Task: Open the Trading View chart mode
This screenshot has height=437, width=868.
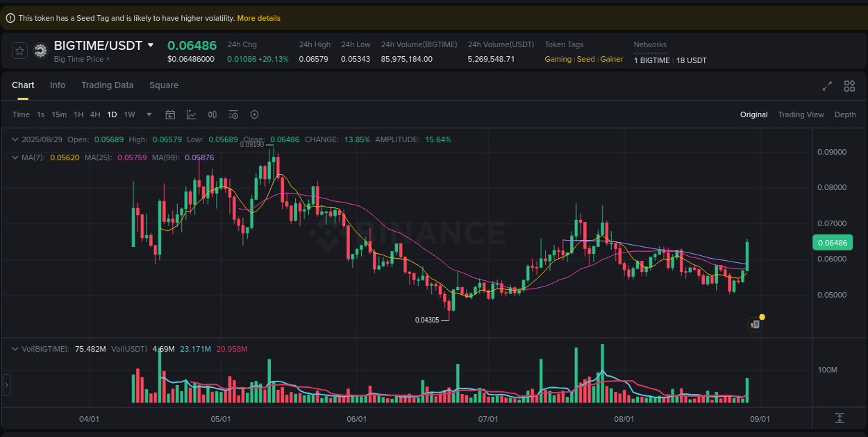Action: click(x=801, y=114)
